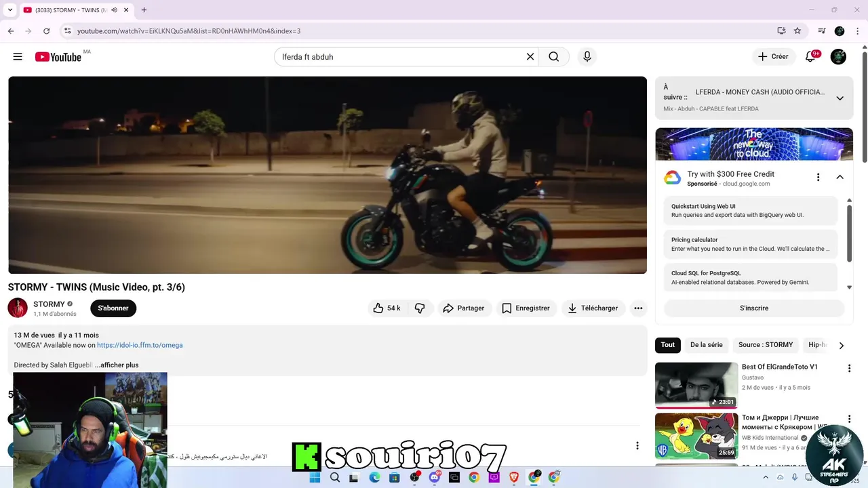Clear the search query with the X
The image size is (868, 488).
point(530,57)
